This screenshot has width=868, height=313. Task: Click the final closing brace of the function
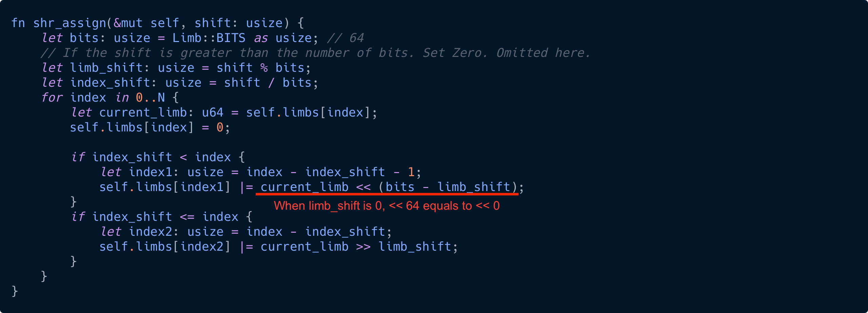[15, 291]
